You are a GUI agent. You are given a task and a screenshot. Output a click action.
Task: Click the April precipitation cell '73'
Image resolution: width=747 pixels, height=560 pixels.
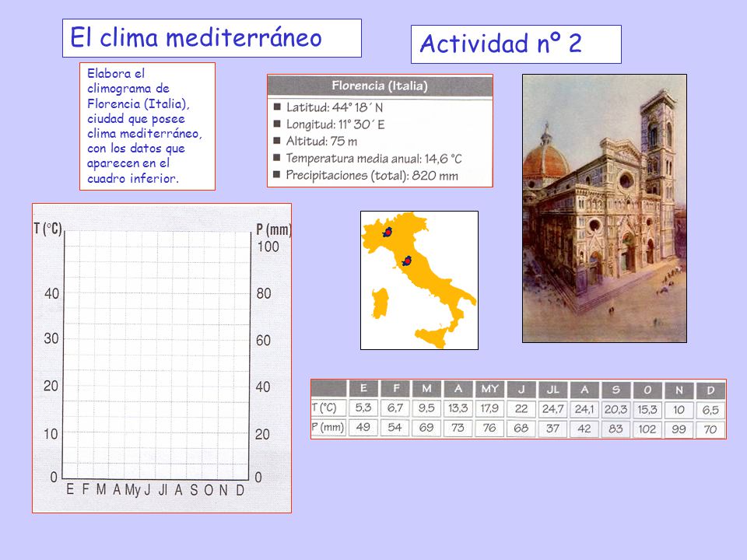pos(458,428)
